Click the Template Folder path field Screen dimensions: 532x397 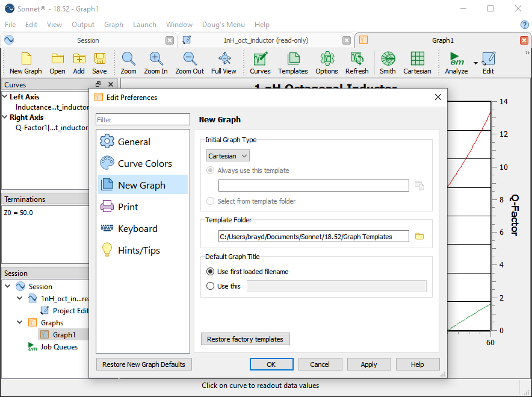pyautogui.click(x=314, y=237)
